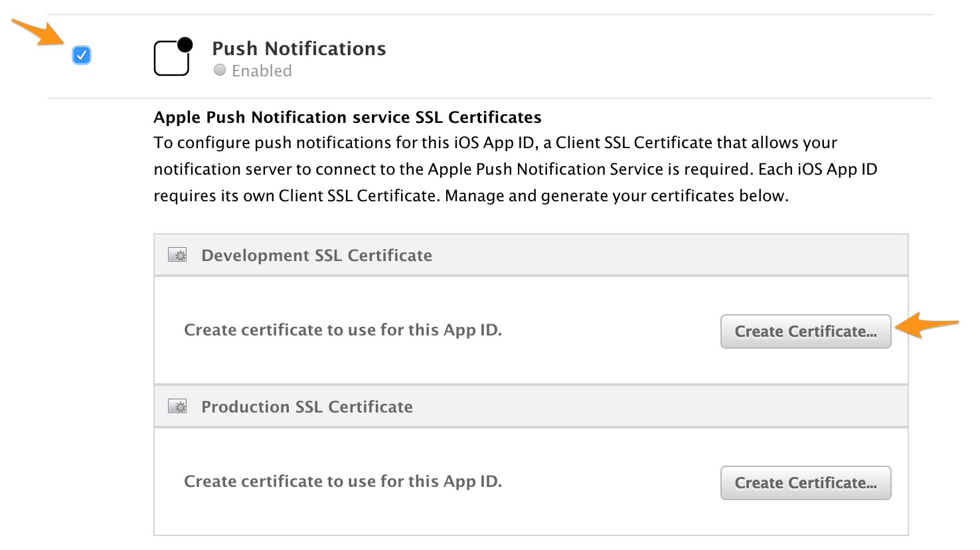Click orange arrow pointing at checkbox
980x550 pixels.
coord(38,32)
